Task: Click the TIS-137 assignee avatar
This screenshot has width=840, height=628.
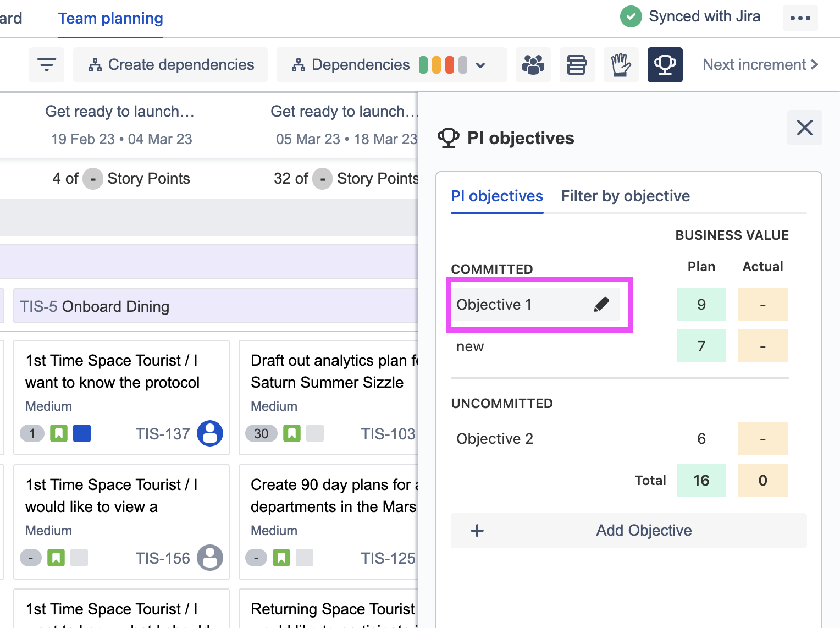Action: click(x=210, y=433)
